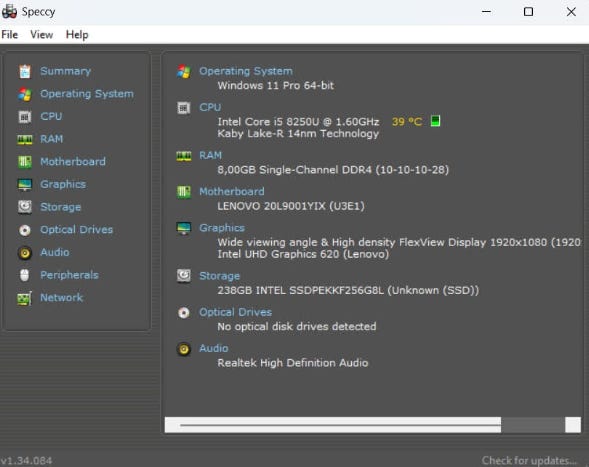This screenshot has height=467, width=589.
Task: Open the File menu
Action: [x=10, y=35]
